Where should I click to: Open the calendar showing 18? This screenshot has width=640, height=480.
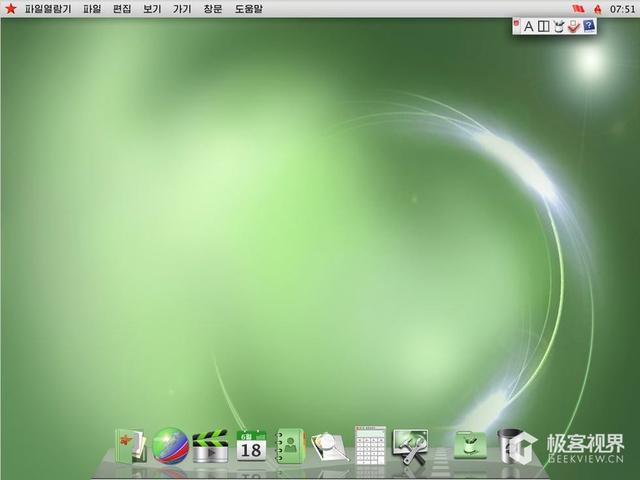(x=251, y=446)
